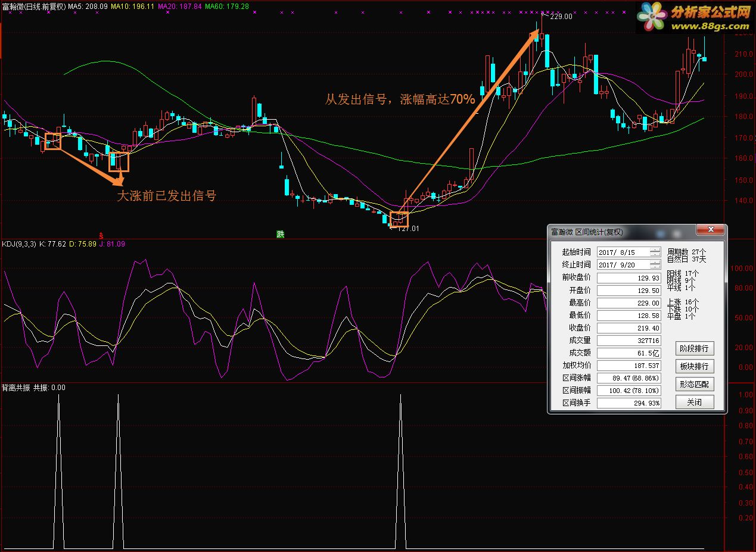Click the 210.0 price axis label
Viewport: 756px width, 552px height.
coord(743,54)
